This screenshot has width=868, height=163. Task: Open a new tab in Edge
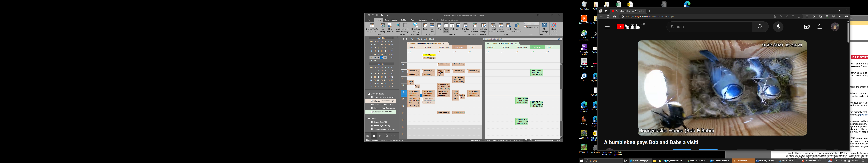click(650, 11)
